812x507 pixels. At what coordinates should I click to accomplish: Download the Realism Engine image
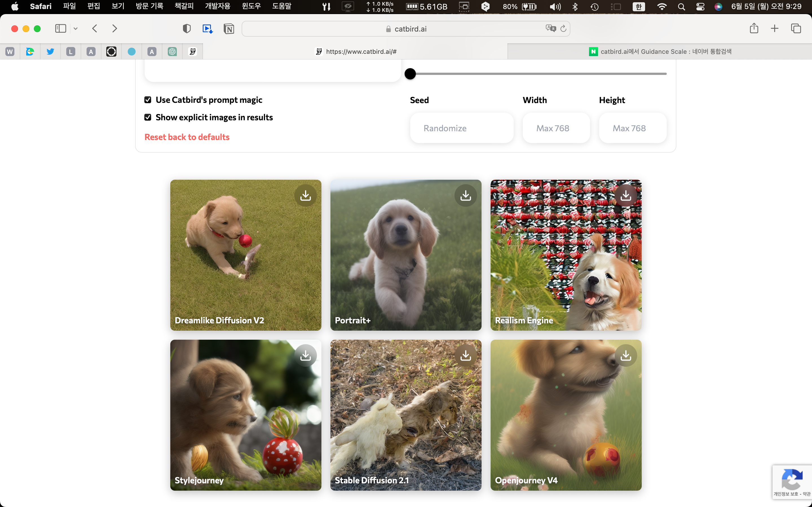tap(625, 195)
